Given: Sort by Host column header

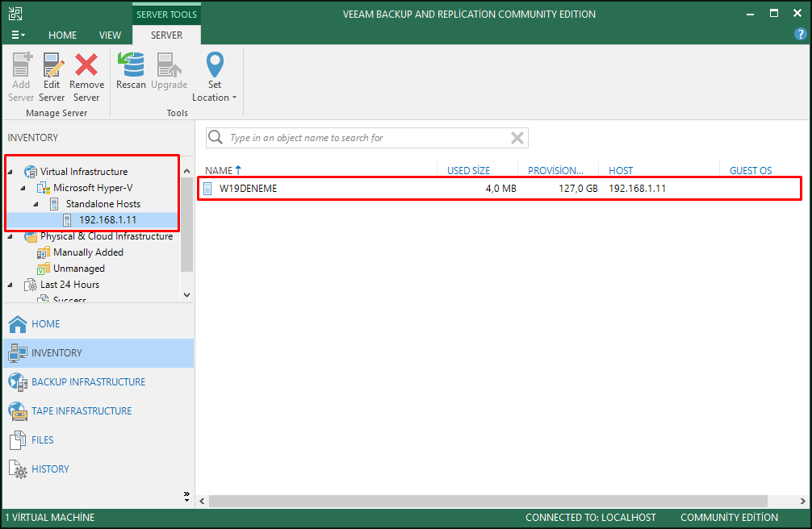Looking at the screenshot, I should (621, 170).
